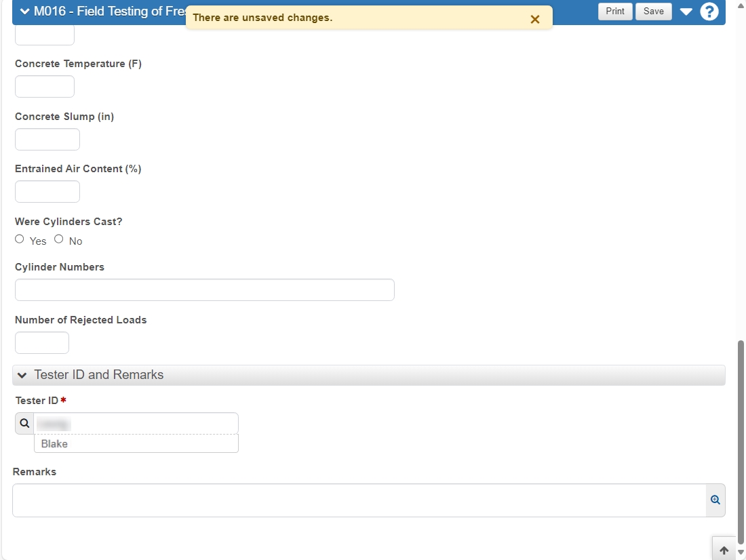Screen dimensions: 746x560
Task: Click inside the Remarks text box
Action: tap(359, 500)
